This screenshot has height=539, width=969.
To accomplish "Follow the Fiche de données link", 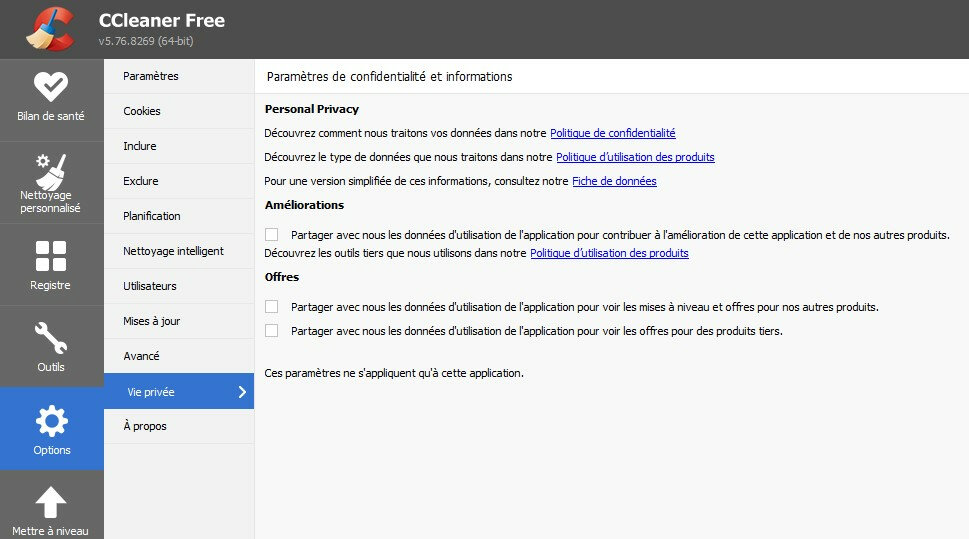I will [614, 181].
